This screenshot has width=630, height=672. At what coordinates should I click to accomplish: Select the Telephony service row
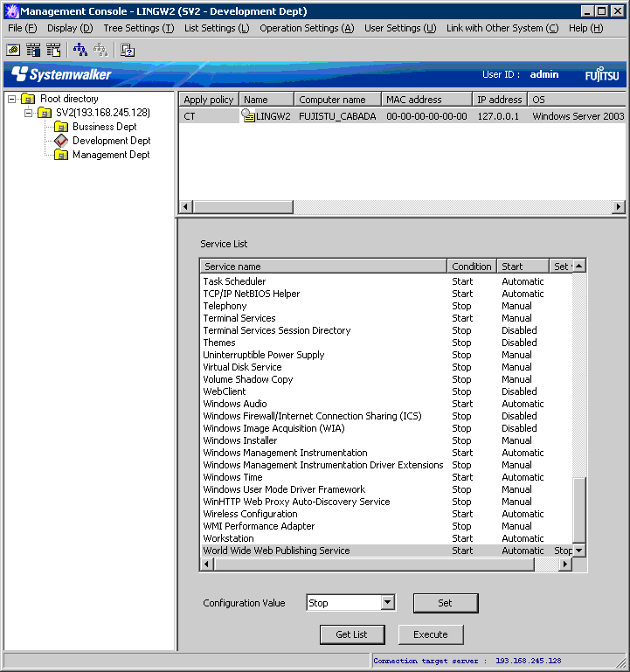coord(386,306)
